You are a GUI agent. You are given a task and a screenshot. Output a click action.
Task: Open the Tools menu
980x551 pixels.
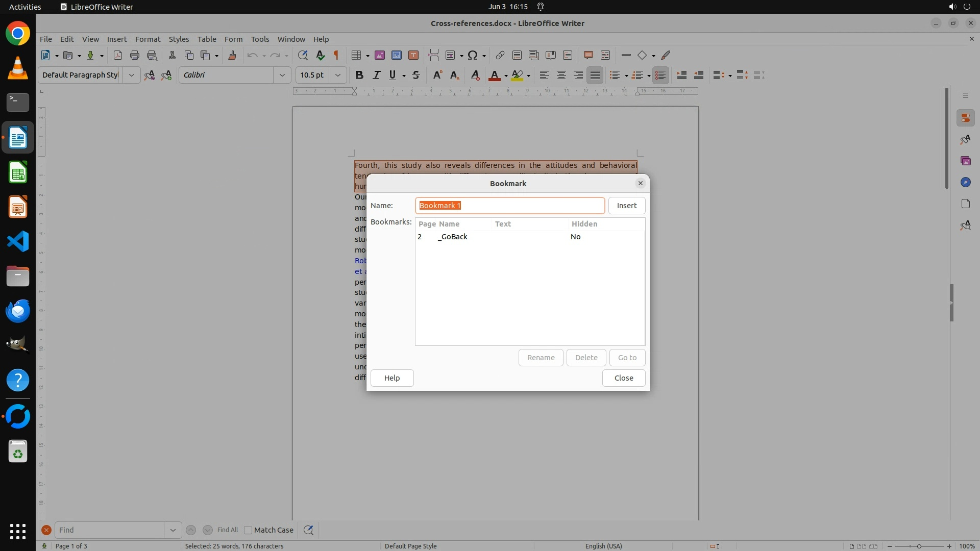pyautogui.click(x=260, y=39)
